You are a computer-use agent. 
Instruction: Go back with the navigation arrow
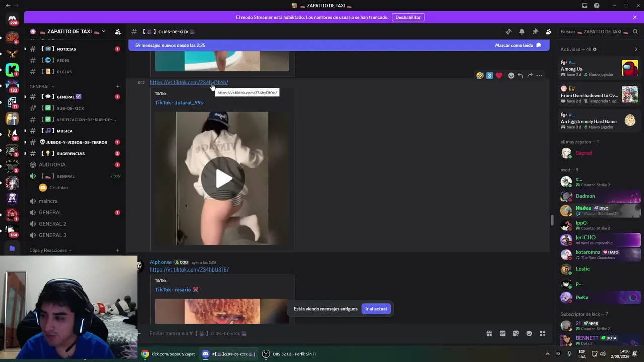pyautogui.click(x=7, y=6)
